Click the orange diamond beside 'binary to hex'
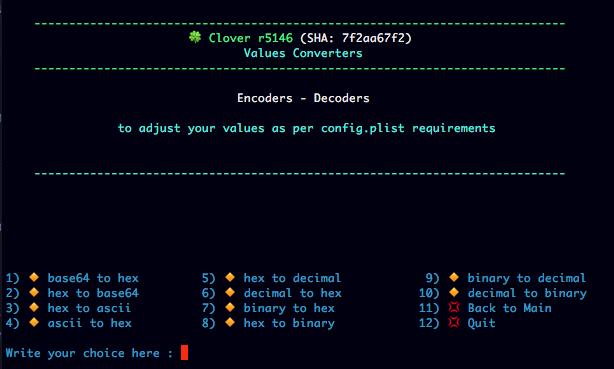The image size is (614, 369). coord(230,308)
